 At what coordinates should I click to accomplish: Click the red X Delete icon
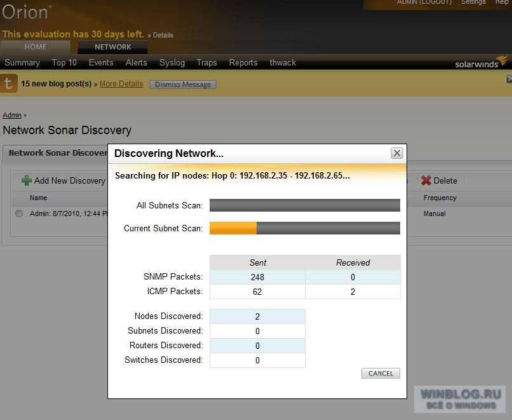(426, 180)
